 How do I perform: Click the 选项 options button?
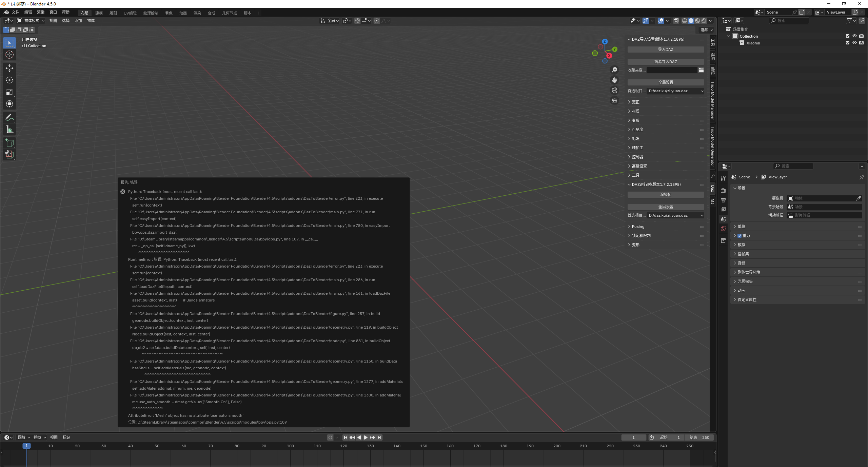point(707,30)
